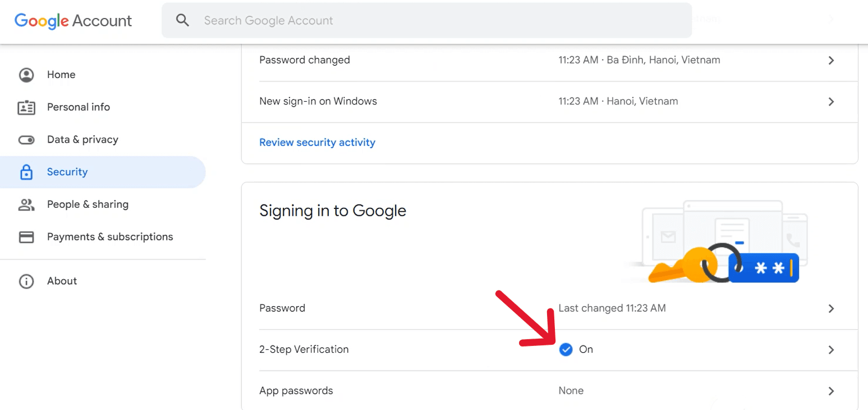Click the Data & privacy eye icon
Viewport: 868px width, 410px height.
tap(26, 139)
